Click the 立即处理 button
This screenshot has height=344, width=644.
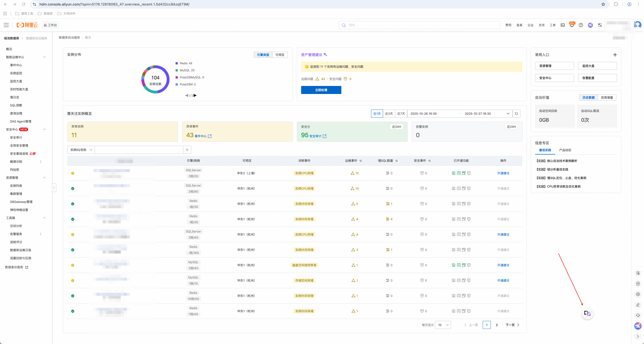coord(321,90)
